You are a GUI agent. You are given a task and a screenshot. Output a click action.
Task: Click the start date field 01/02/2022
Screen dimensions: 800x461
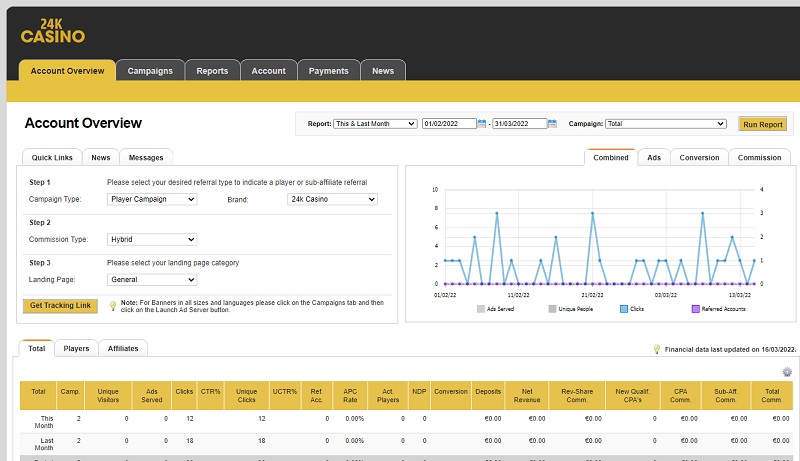coord(449,123)
